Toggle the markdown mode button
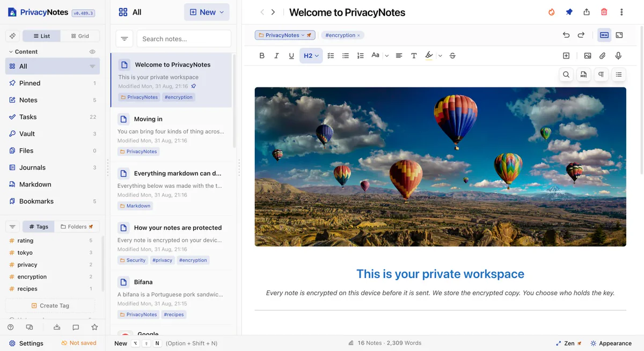The image size is (644, 351). pos(604,35)
